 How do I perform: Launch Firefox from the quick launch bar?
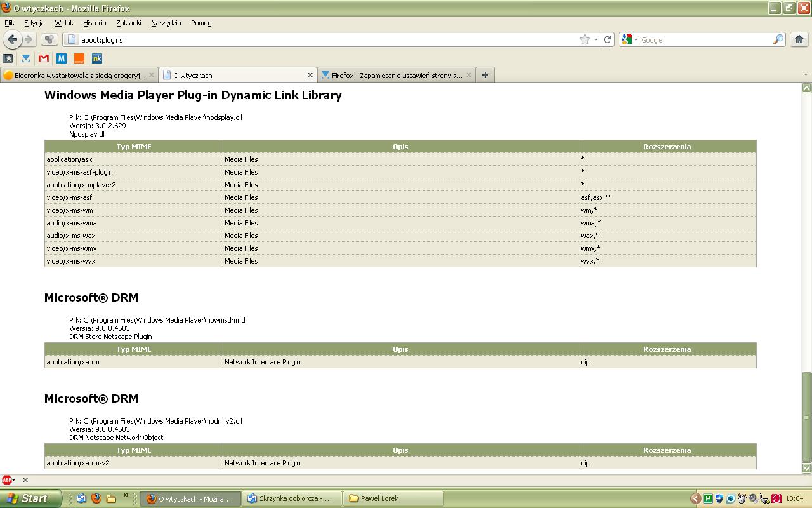click(x=96, y=498)
